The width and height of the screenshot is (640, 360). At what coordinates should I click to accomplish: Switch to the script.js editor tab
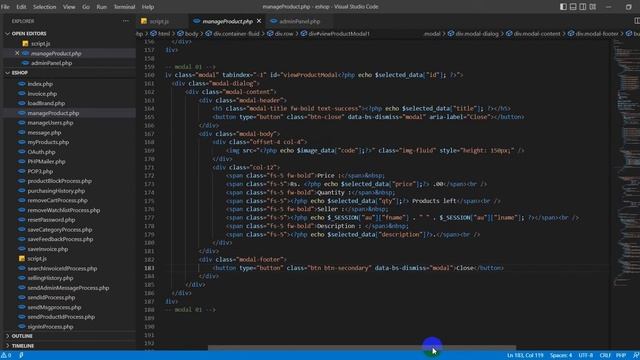162,21
